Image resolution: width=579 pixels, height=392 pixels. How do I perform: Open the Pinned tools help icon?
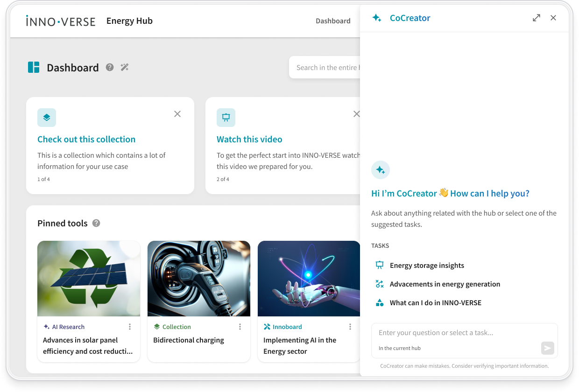[x=96, y=223]
